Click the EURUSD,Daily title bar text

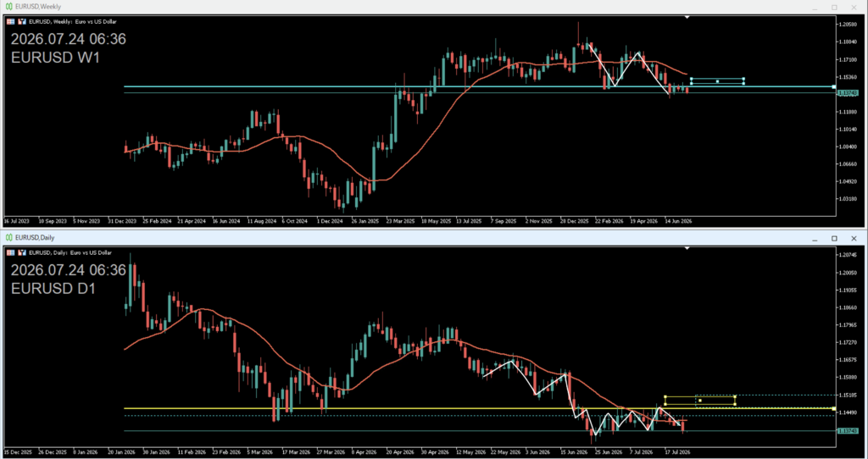(x=34, y=238)
